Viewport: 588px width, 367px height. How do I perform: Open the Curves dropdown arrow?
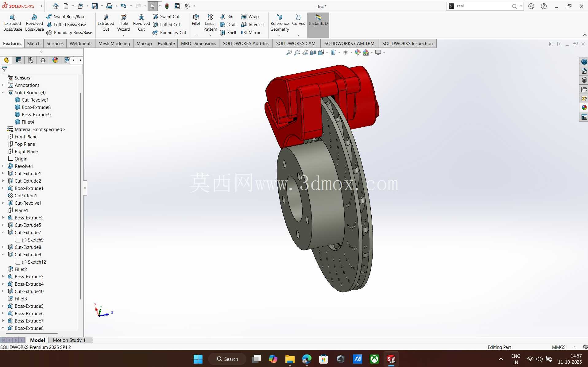pyautogui.click(x=299, y=35)
